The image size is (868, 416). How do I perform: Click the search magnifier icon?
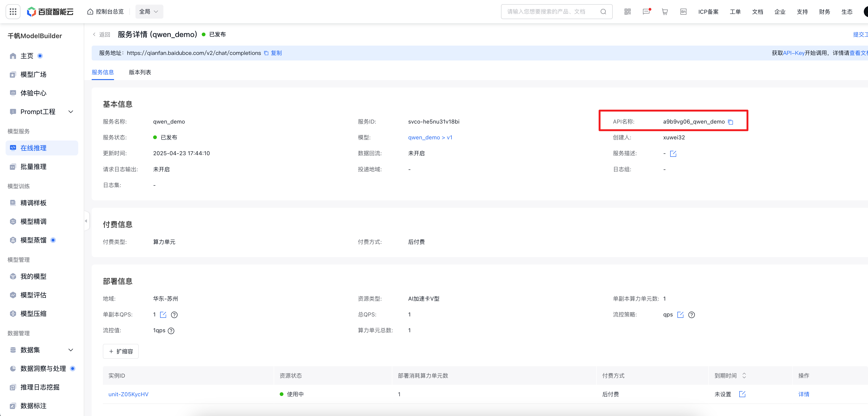(603, 11)
